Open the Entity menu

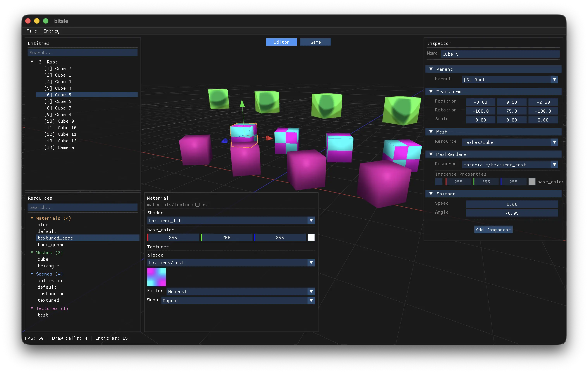pos(52,31)
